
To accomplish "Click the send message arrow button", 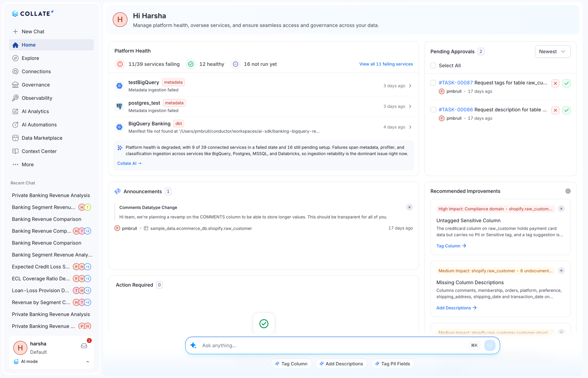I will (490, 345).
